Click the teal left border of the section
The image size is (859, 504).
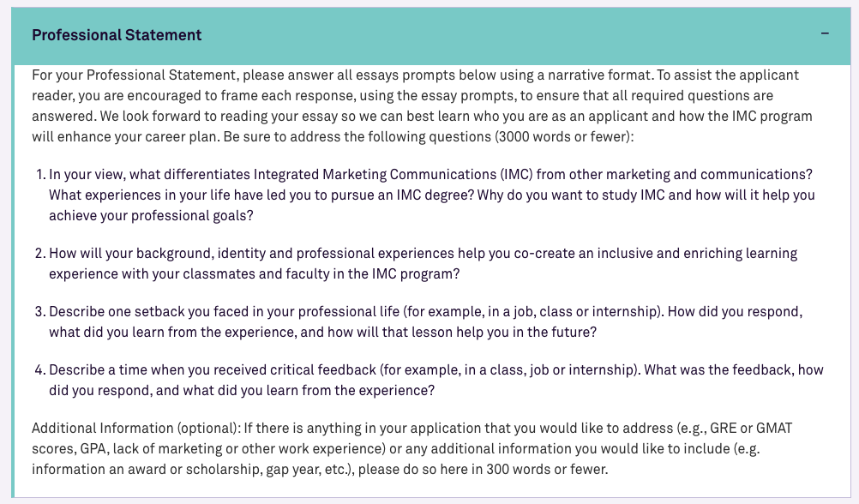pyautogui.click(x=13, y=281)
